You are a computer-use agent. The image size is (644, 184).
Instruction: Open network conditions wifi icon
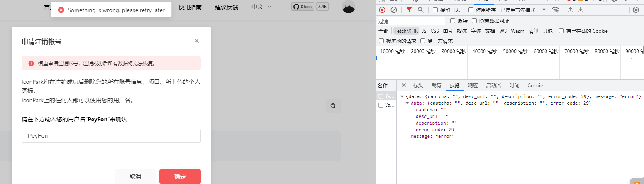pyautogui.click(x=555, y=10)
